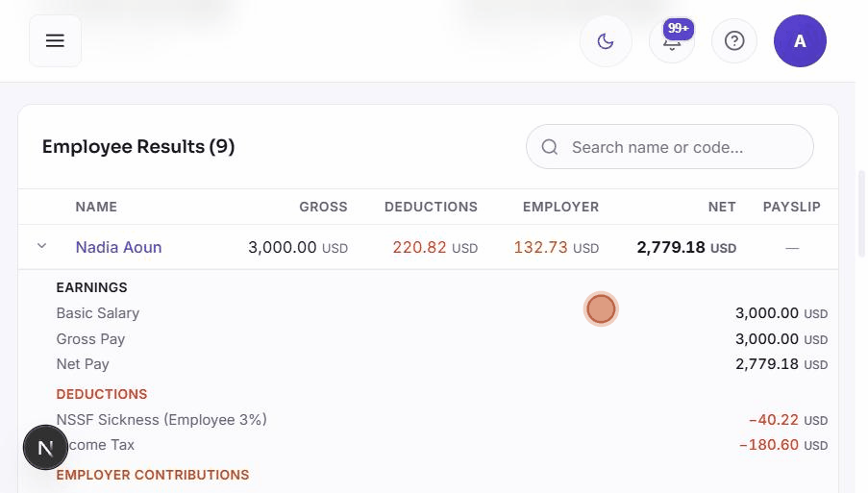Click the NET column header
Image resolution: width=868 pixels, height=493 pixels.
click(722, 207)
